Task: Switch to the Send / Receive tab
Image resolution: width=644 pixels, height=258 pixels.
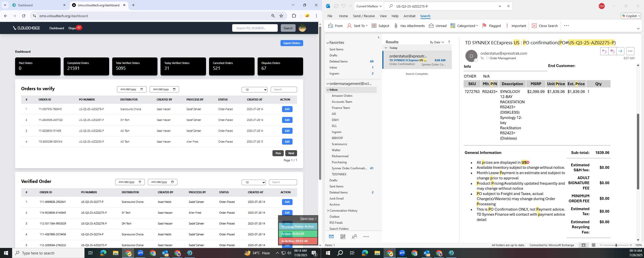Action: [364, 16]
